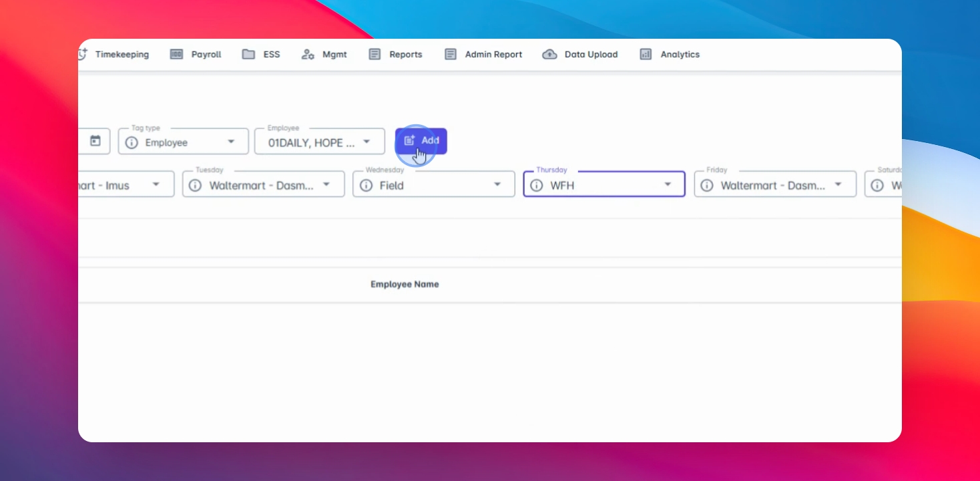Image resolution: width=980 pixels, height=481 pixels.
Task: Click the Analytics chart icon
Action: click(646, 55)
